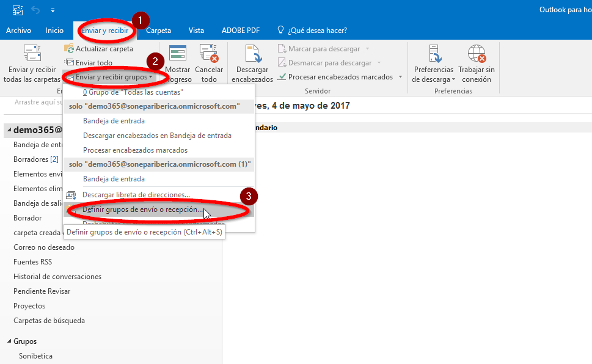Open the Archivo tab
This screenshot has height=364, width=592.
(18, 31)
